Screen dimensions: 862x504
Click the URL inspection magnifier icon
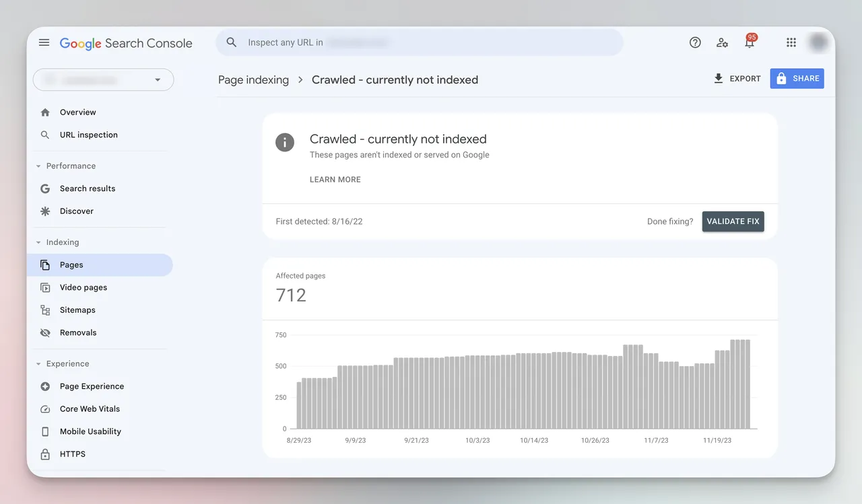click(x=45, y=135)
